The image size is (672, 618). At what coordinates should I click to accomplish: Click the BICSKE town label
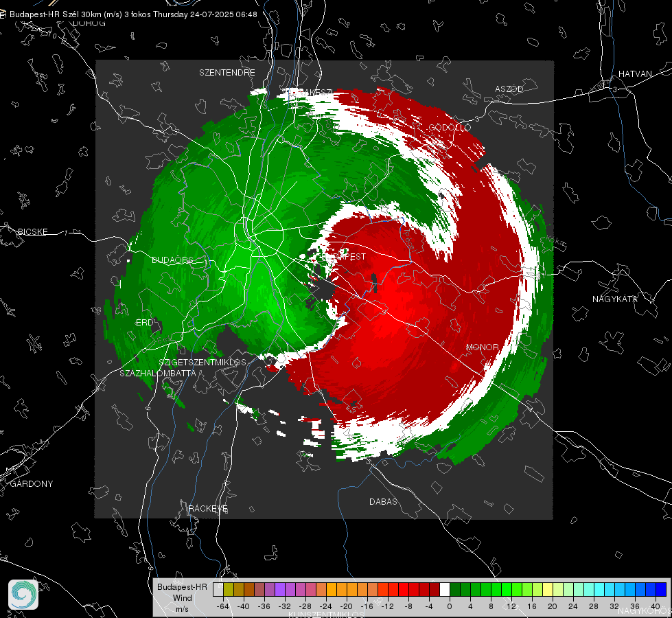[32, 232]
